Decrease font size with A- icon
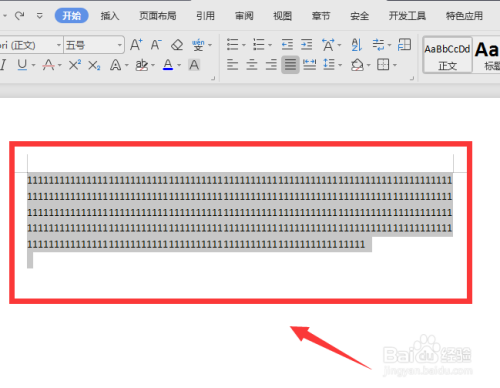Viewport: 500px width, 388px height. [x=156, y=44]
